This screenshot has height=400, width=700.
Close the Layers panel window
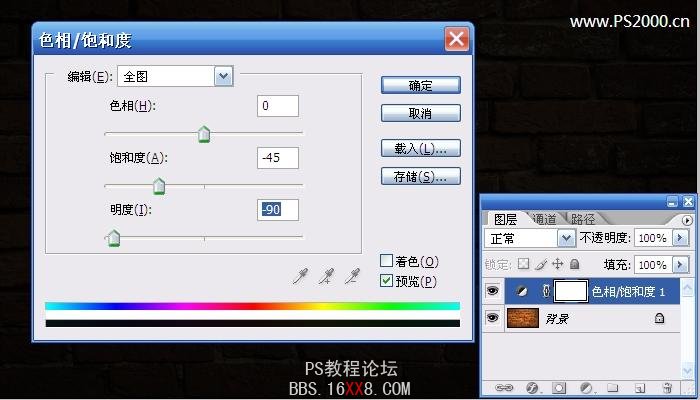(x=688, y=202)
